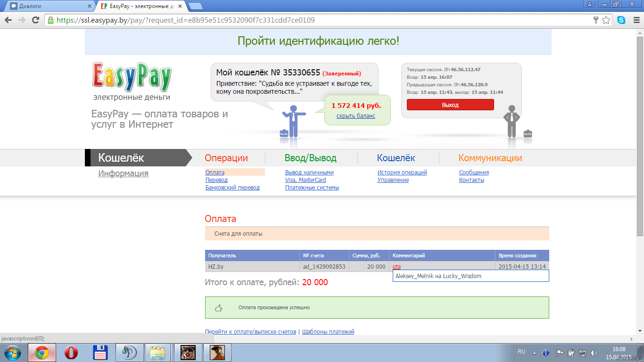The height and width of the screenshot is (362, 644).
Task: Click the red Выход button
Action: point(450,105)
